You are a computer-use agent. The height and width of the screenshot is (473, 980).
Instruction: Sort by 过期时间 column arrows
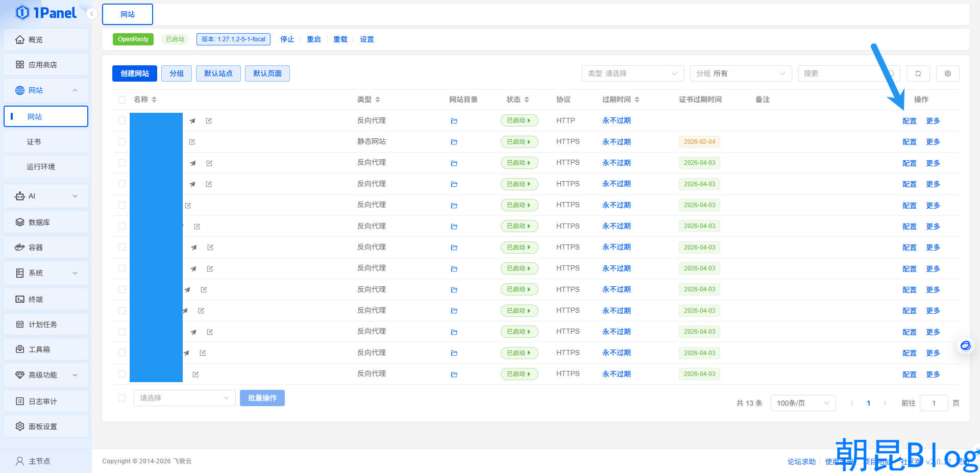click(x=637, y=99)
